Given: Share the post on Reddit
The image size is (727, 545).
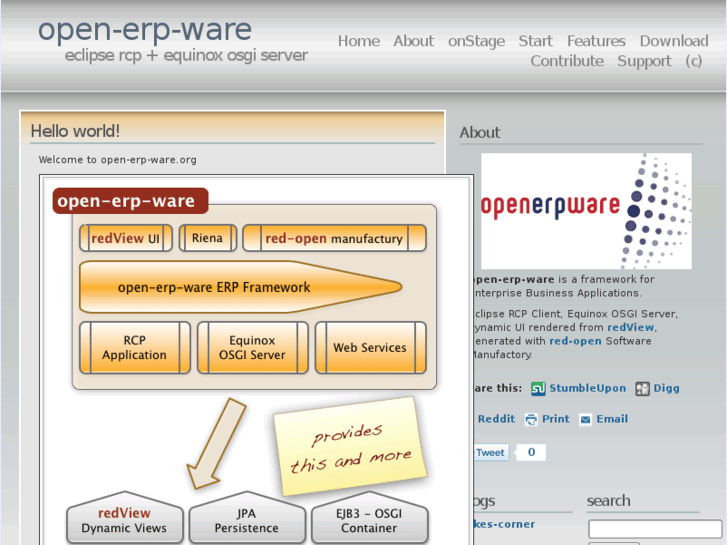Looking at the screenshot, I should [x=496, y=419].
